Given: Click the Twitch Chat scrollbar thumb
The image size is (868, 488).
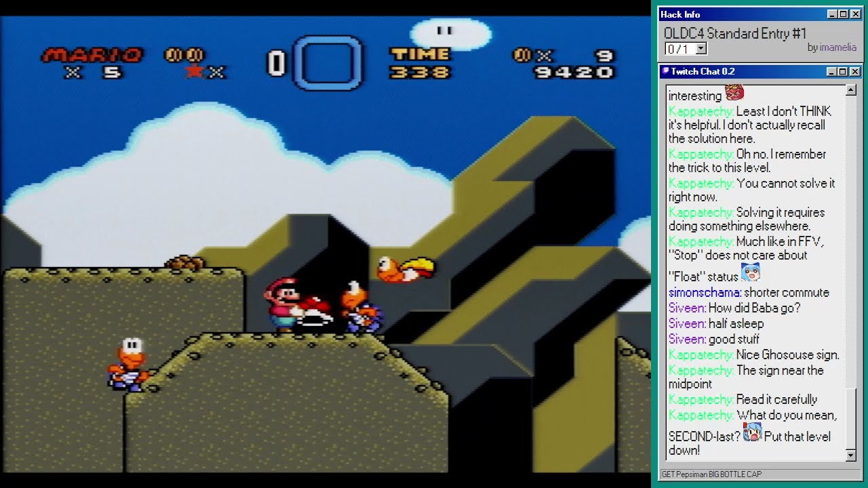Looking at the screenshot, I should (x=851, y=419).
